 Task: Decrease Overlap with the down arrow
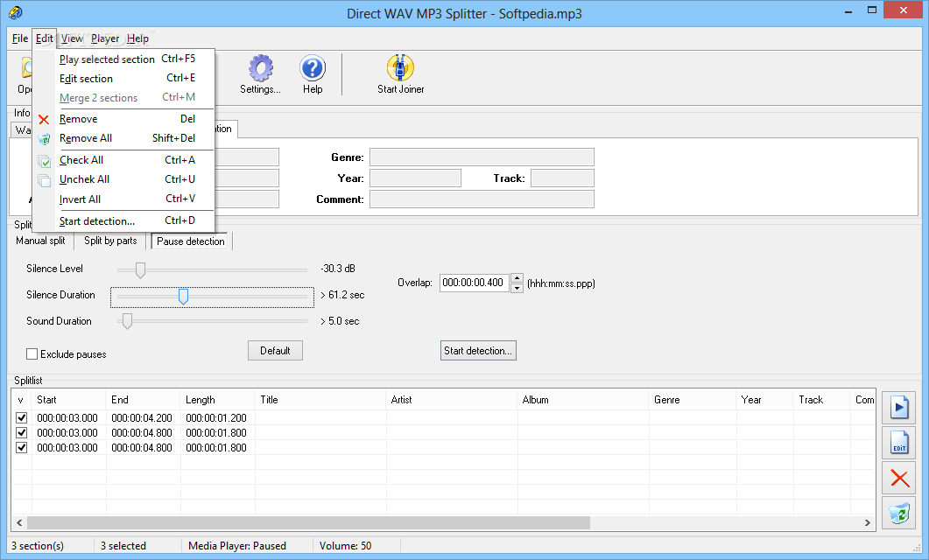517,288
